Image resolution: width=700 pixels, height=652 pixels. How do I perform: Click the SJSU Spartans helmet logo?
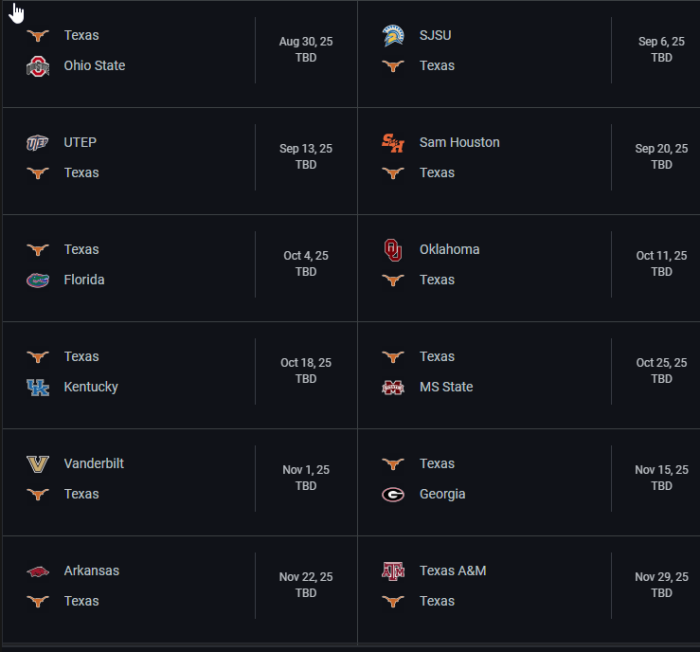393,35
